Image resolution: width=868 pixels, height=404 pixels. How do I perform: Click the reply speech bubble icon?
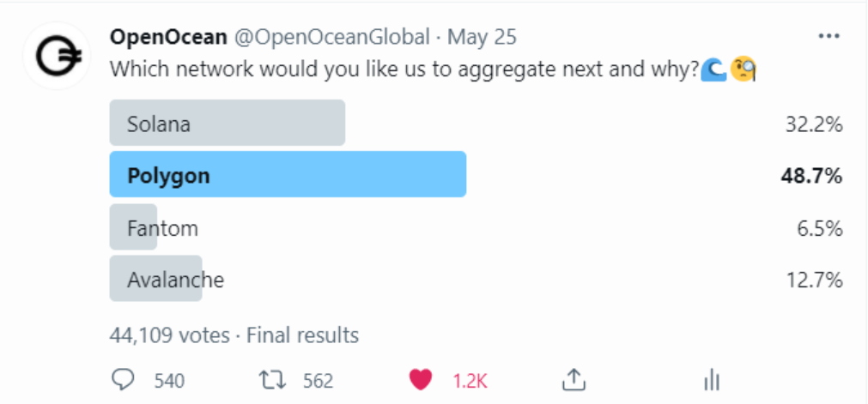pyautogui.click(x=123, y=380)
